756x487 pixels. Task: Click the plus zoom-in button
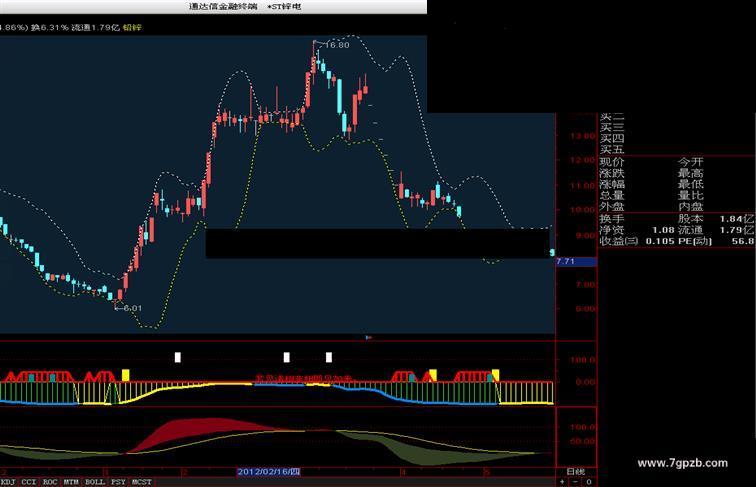click(x=562, y=482)
